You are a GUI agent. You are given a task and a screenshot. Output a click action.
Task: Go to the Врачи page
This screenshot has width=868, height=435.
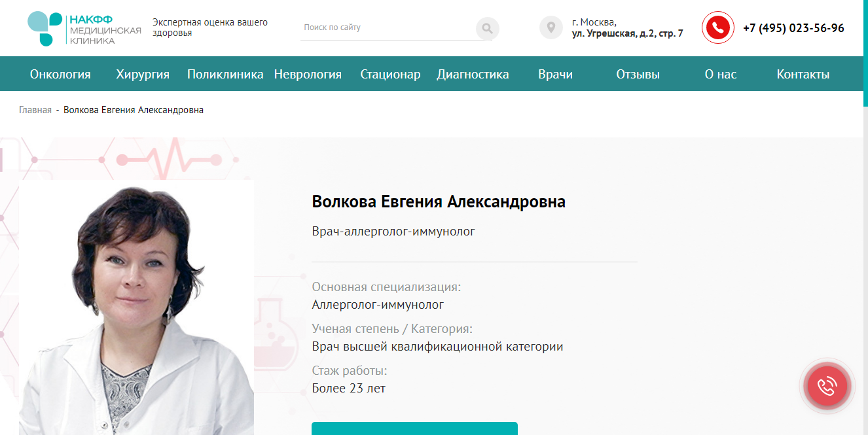[555, 74]
